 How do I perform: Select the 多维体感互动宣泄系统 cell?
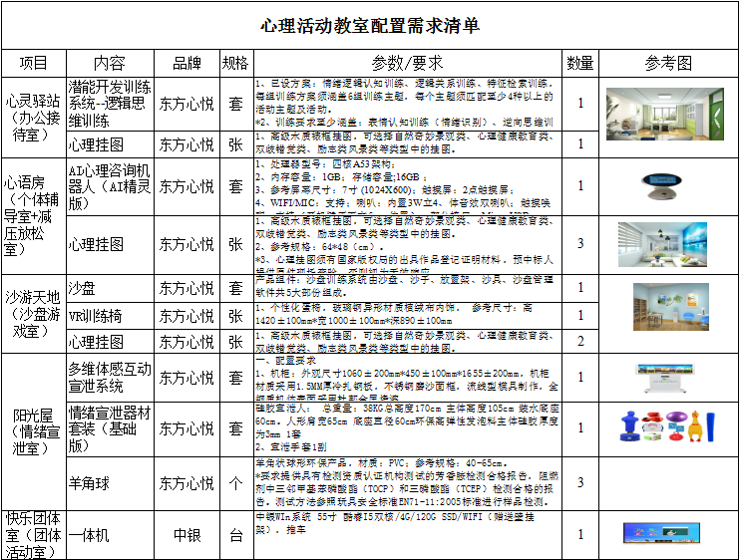coord(110,378)
